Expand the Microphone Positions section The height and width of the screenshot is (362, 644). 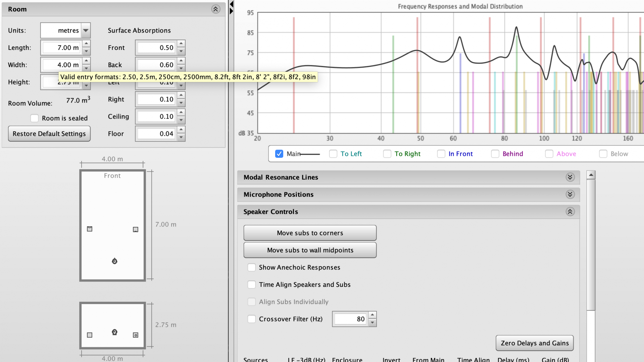click(570, 194)
